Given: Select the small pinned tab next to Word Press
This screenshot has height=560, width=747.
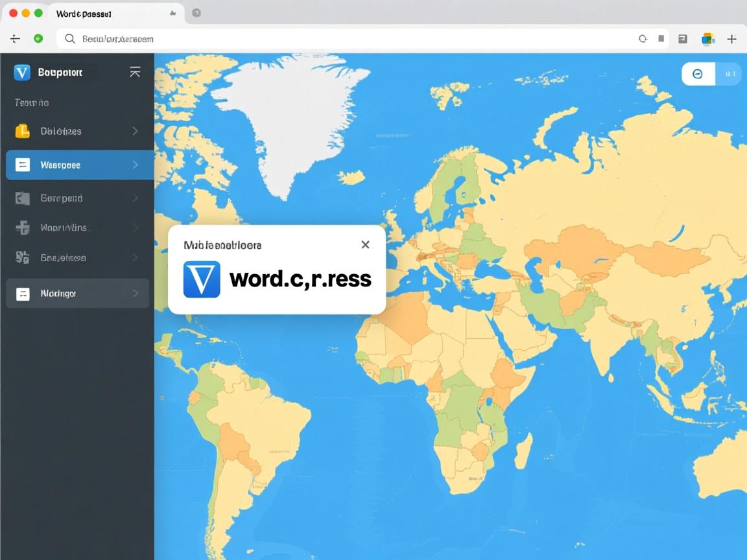Looking at the screenshot, I should 196,12.
